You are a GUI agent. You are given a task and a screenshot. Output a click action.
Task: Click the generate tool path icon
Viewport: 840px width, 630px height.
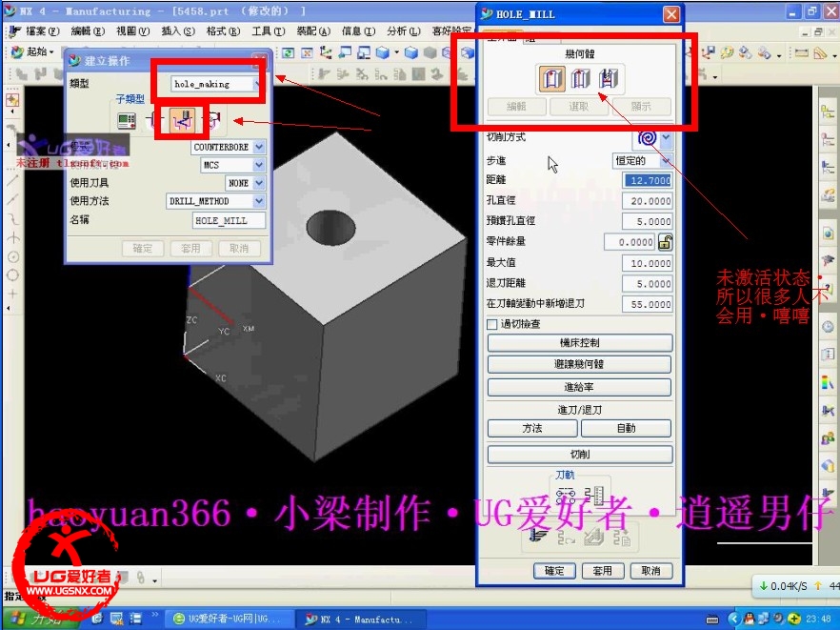[x=538, y=537]
